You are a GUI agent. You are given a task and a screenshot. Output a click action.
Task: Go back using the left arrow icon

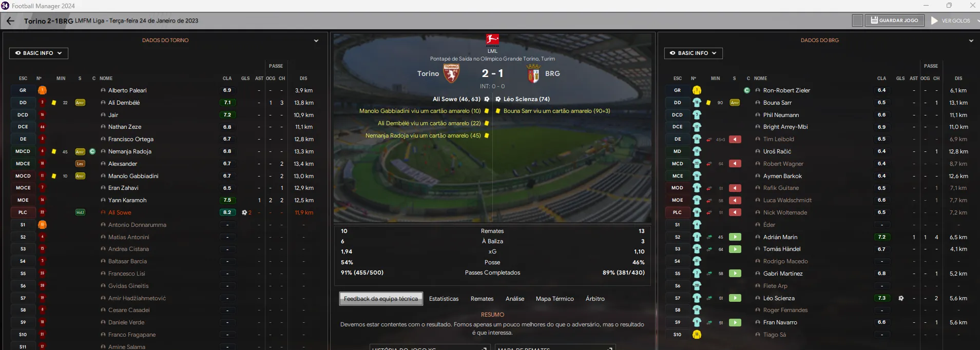pyautogui.click(x=10, y=21)
